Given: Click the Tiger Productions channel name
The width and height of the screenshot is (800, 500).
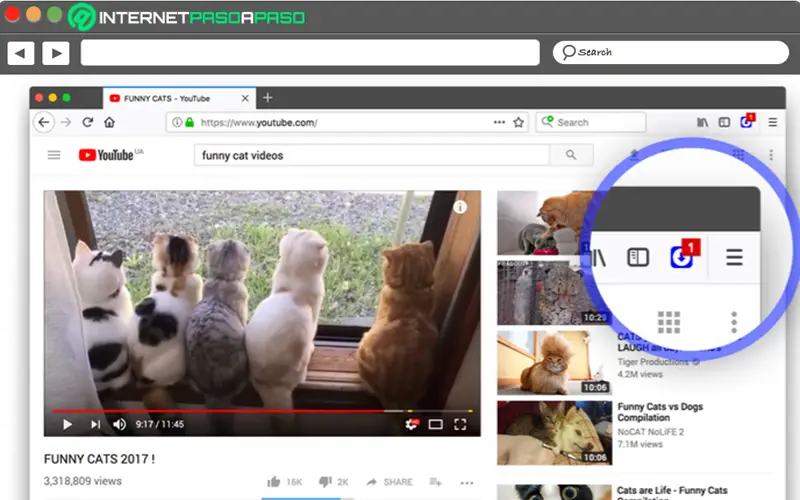Looking at the screenshot, I should 654,362.
